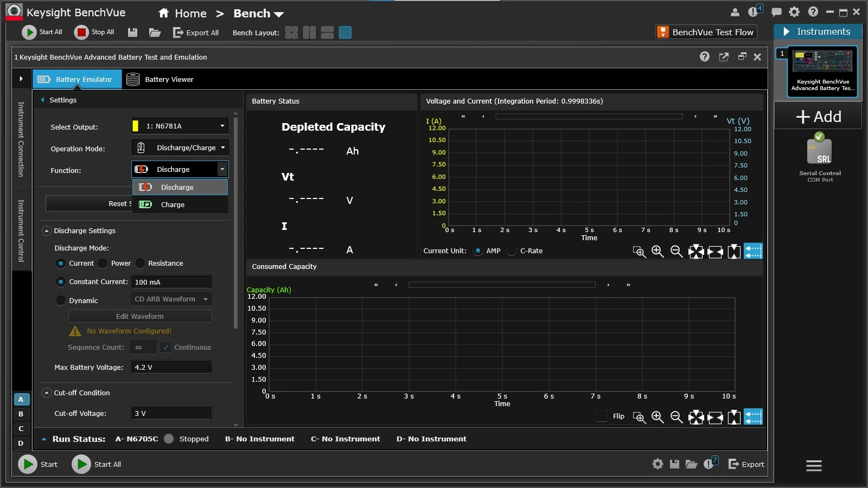This screenshot has width=868, height=488.
Task: Open the Select Output dropdown
Action: [x=180, y=126]
